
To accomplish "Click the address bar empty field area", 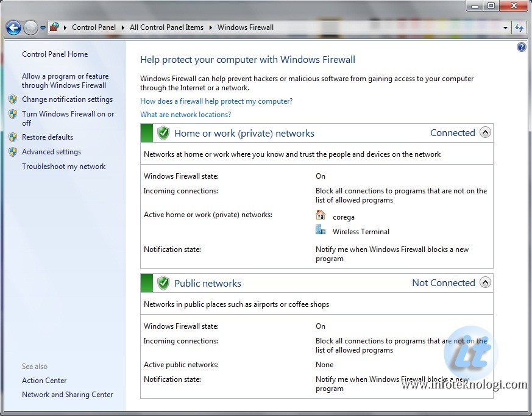I will click(387, 27).
